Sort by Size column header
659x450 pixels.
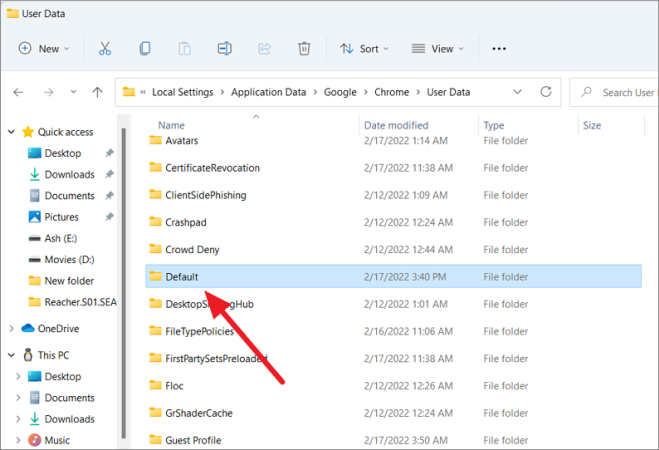coord(592,125)
